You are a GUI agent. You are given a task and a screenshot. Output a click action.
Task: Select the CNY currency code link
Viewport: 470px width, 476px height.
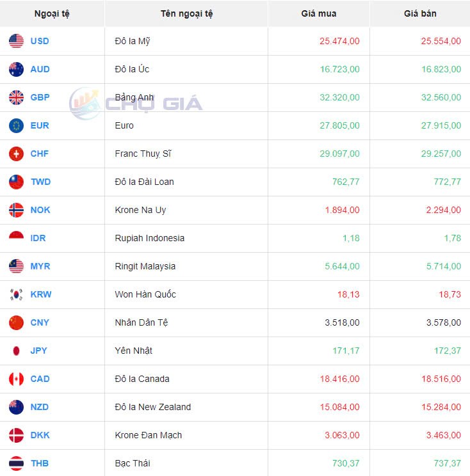pyautogui.click(x=40, y=322)
